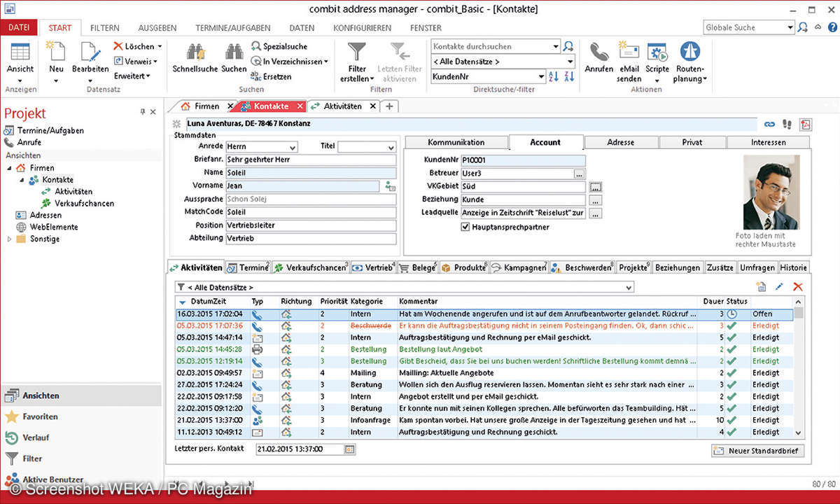Edit activity with the pencil icon
This screenshot has width=840, height=504.
tap(780, 287)
